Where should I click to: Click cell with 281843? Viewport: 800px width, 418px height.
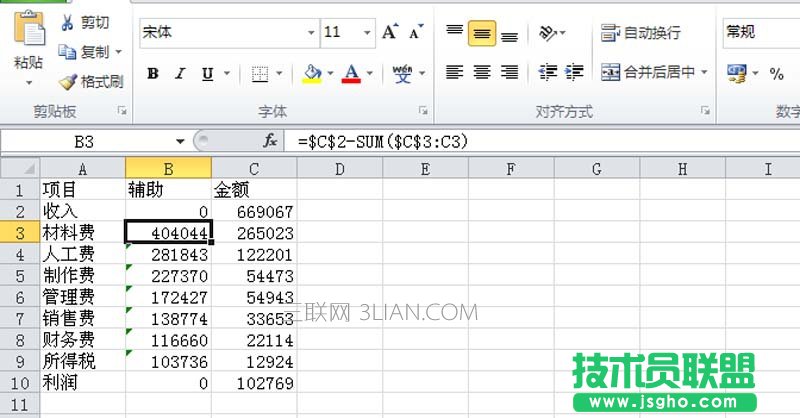pyautogui.click(x=168, y=254)
